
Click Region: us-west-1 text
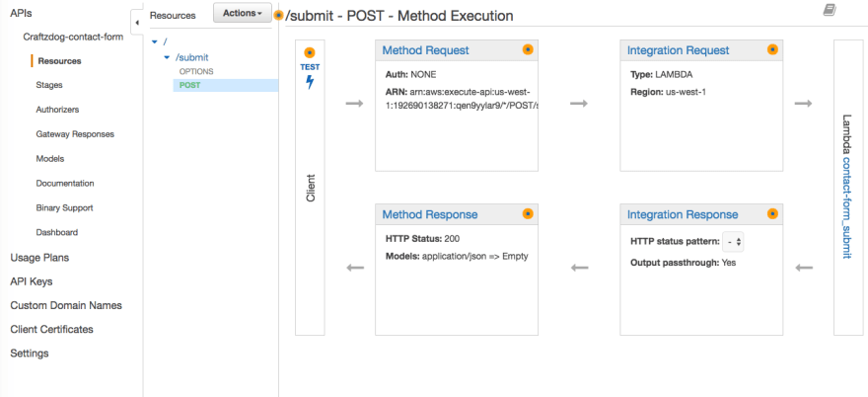point(668,92)
